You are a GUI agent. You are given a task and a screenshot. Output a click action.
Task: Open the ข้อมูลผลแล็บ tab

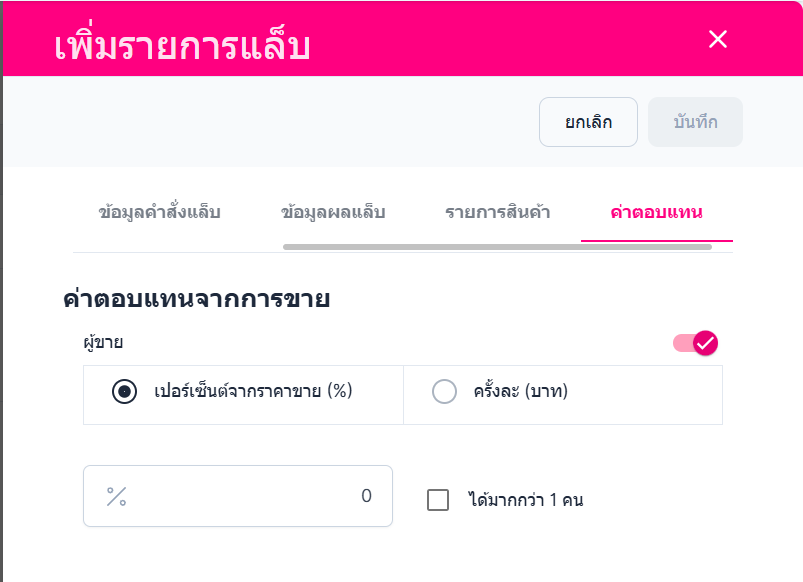[x=333, y=212]
